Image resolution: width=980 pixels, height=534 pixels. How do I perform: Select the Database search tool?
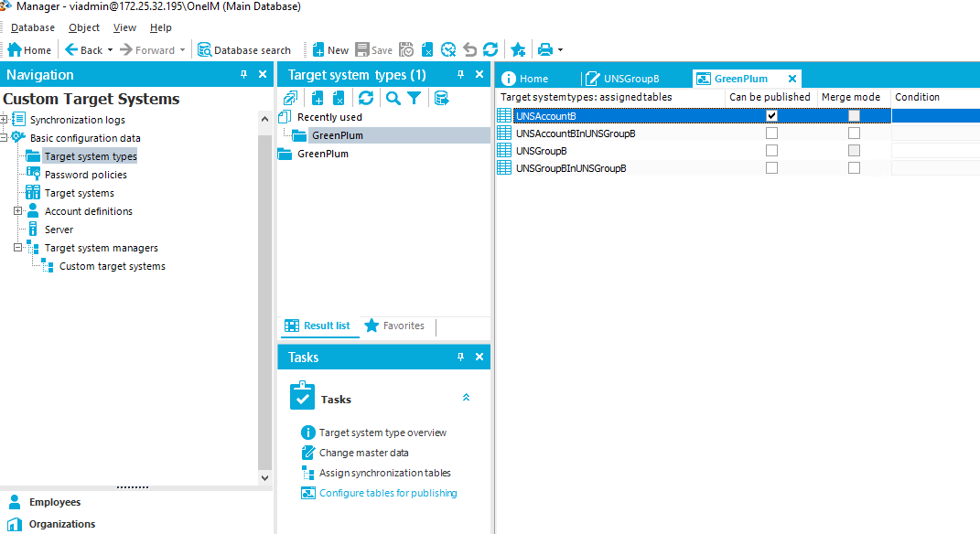(x=244, y=49)
